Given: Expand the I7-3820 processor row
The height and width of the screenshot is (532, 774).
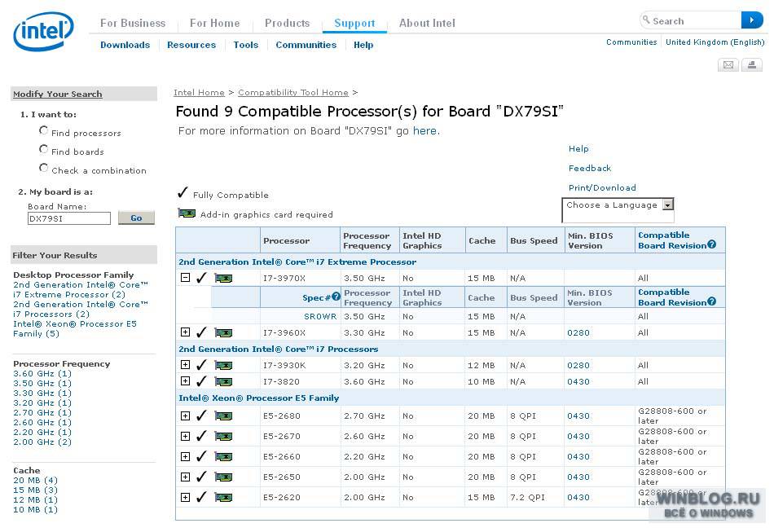Looking at the screenshot, I should coord(185,381).
